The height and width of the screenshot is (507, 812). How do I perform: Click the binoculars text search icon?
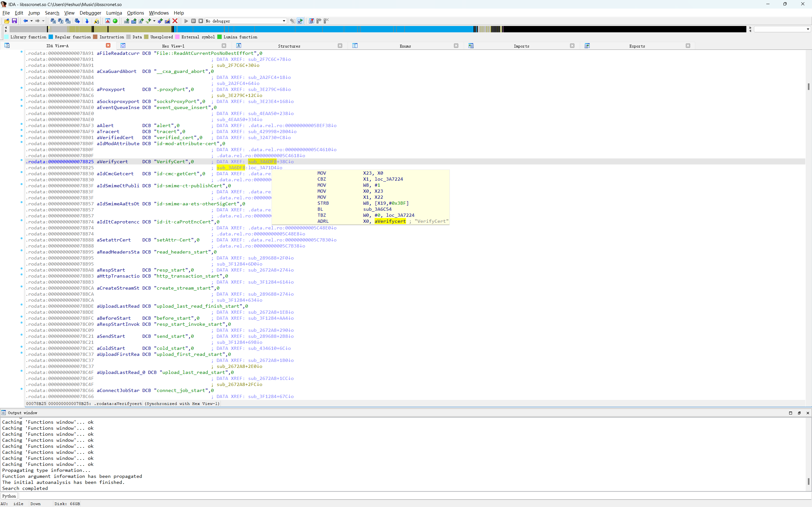click(60, 21)
